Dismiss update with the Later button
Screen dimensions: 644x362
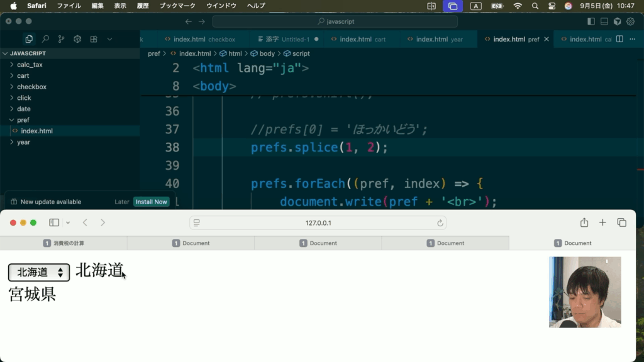click(121, 202)
